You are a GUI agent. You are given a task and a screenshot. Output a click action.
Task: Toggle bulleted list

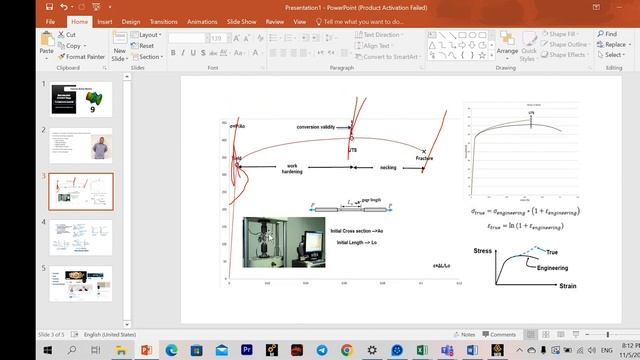(274, 38)
